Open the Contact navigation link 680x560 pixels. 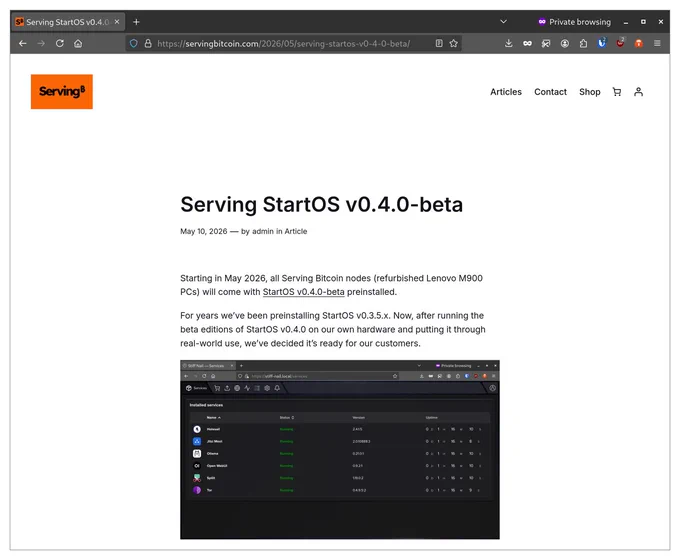click(550, 92)
